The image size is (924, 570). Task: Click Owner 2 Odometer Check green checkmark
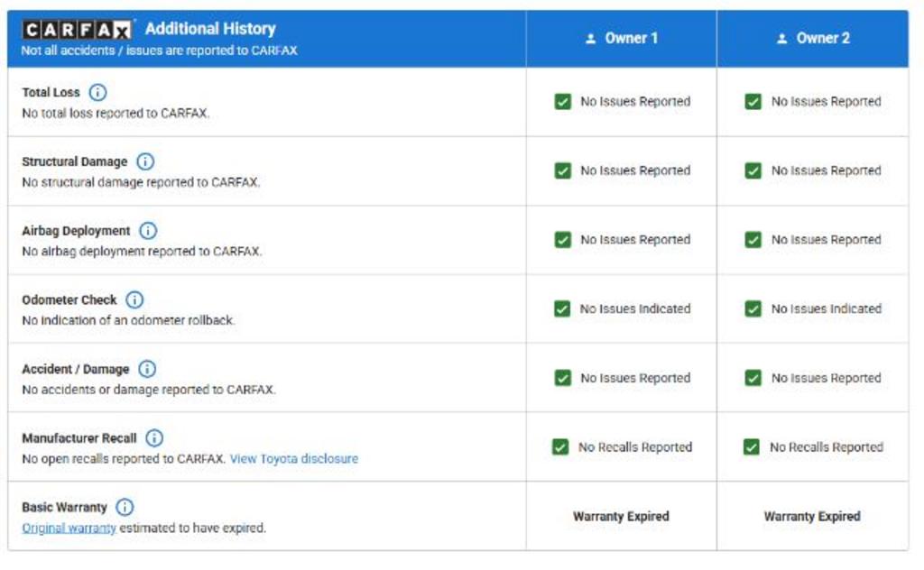click(753, 308)
